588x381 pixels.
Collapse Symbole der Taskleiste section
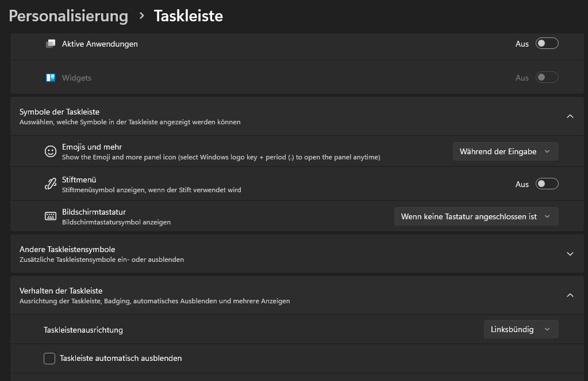[x=570, y=116]
